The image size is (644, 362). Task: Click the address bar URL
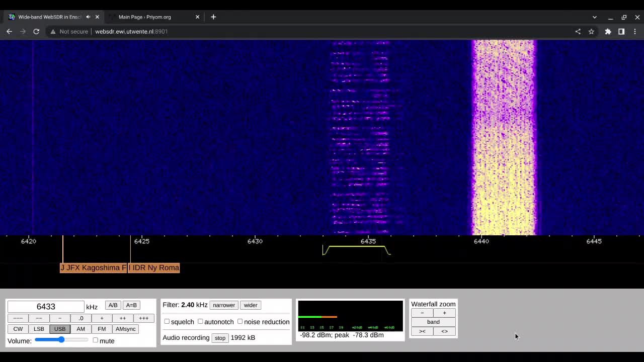point(131,31)
